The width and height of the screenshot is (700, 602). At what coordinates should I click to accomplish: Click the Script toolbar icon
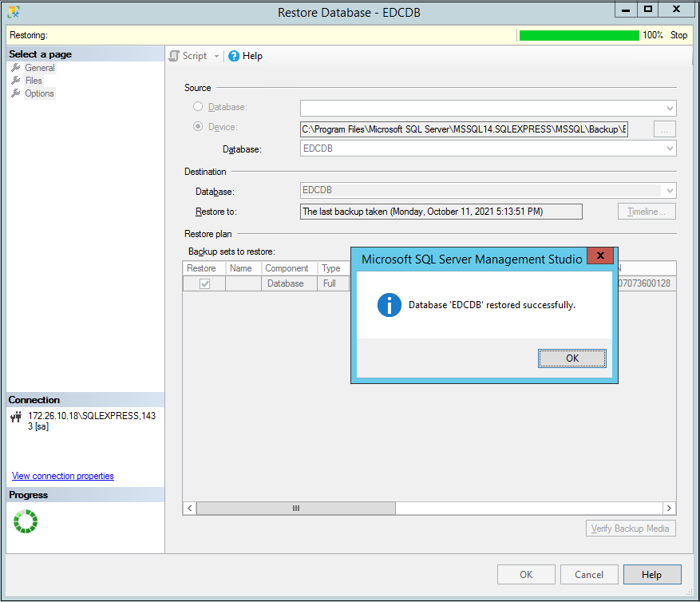pyautogui.click(x=174, y=56)
